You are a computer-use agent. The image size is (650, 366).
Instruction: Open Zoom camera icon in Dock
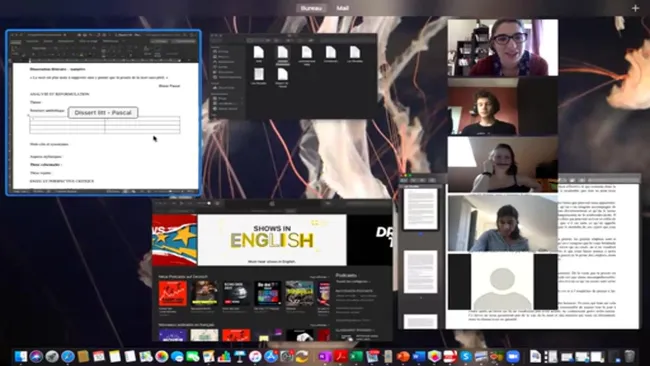click(x=513, y=356)
